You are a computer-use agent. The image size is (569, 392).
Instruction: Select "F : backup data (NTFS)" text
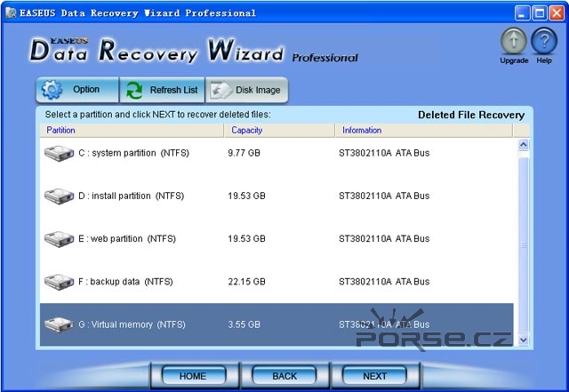pyautogui.click(x=125, y=282)
